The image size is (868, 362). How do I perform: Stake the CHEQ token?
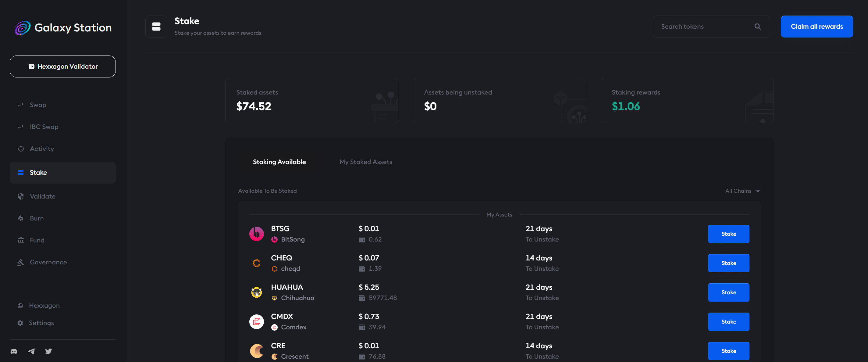pos(728,263)
